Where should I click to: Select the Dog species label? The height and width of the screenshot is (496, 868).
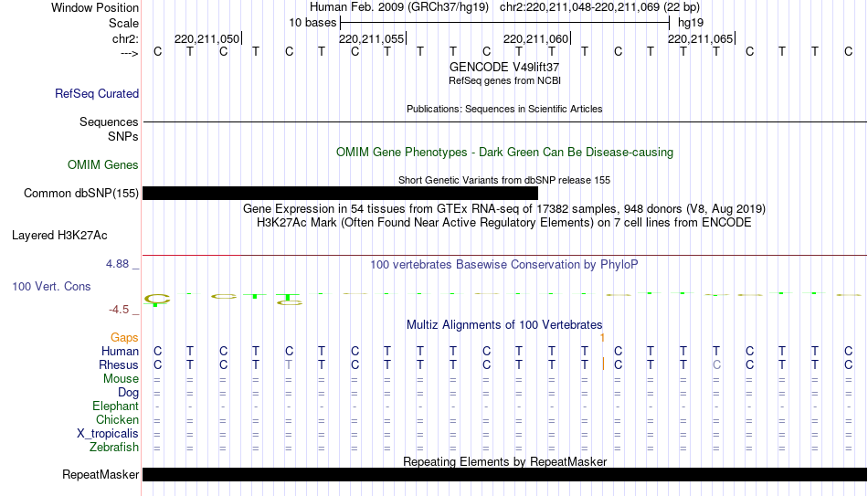pyautogui.click(x=128, y=393)
